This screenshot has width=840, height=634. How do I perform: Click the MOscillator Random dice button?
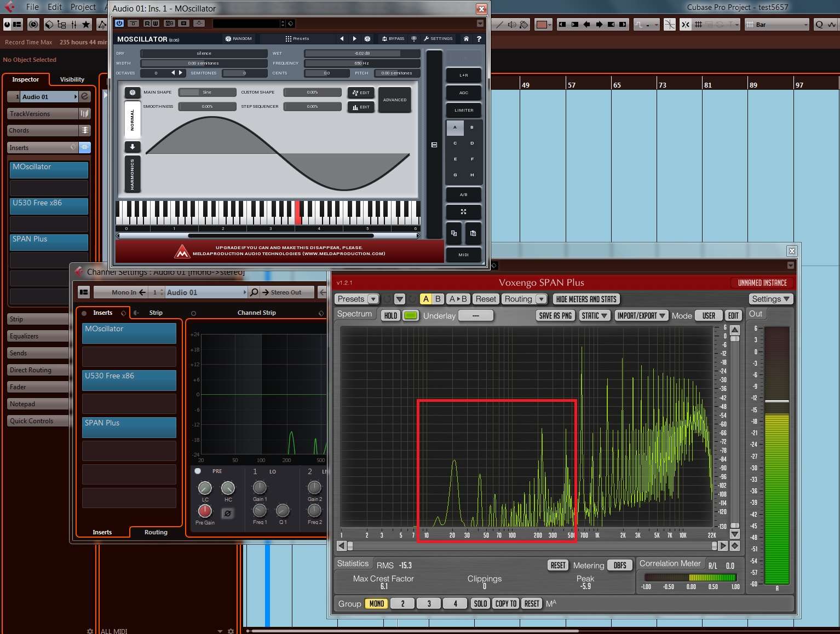point(239,39)
